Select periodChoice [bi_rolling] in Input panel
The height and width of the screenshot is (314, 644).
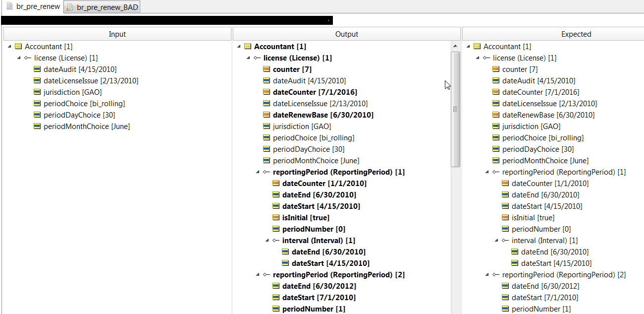[x=84, y=104]
